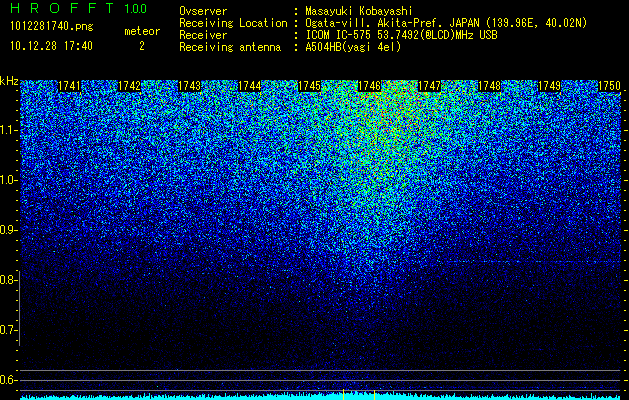This screenshot has width=629, height=400.
Task: Click the 'Receiver' field label
Action: 203,35
